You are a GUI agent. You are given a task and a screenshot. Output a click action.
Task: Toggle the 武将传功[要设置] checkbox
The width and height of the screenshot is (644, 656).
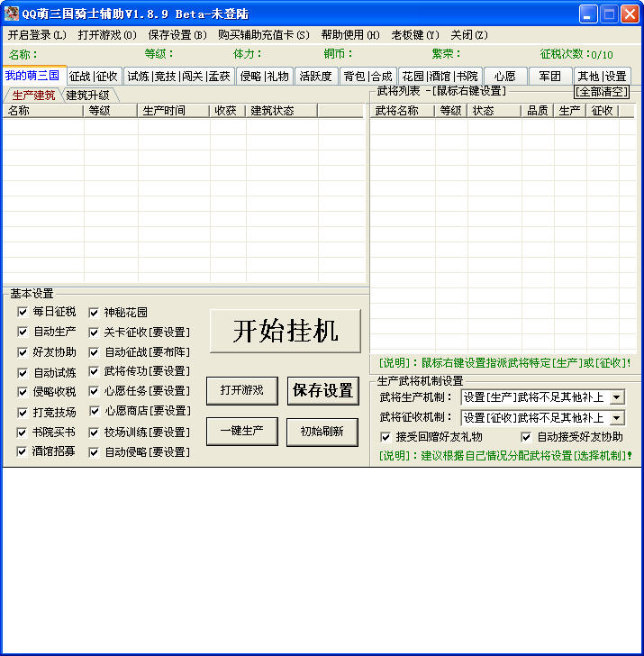[x=94, y=371]
